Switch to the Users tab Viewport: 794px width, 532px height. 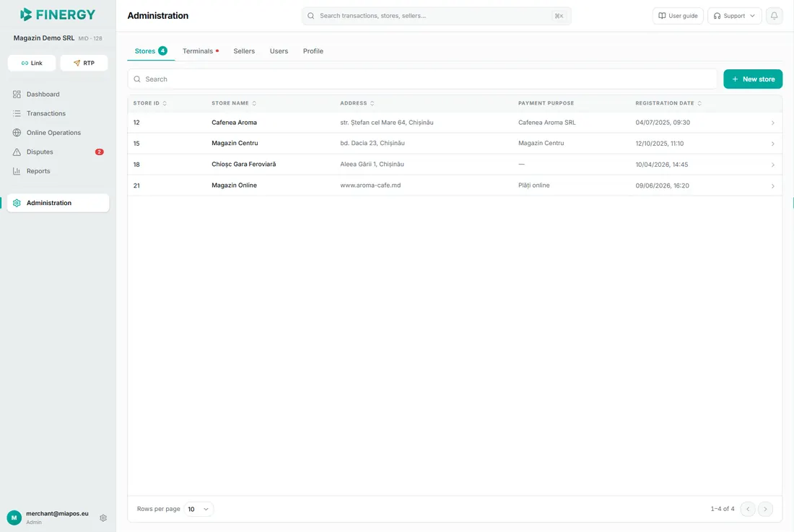(x=279, y=51)
